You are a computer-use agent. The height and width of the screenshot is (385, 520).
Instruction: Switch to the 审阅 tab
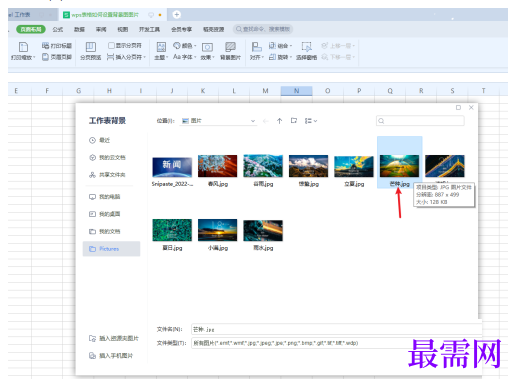pyautogui.click(x=101, y=29)
